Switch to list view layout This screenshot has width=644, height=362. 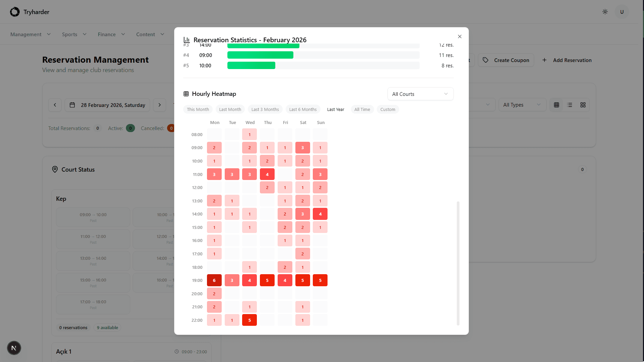[570, 105]
